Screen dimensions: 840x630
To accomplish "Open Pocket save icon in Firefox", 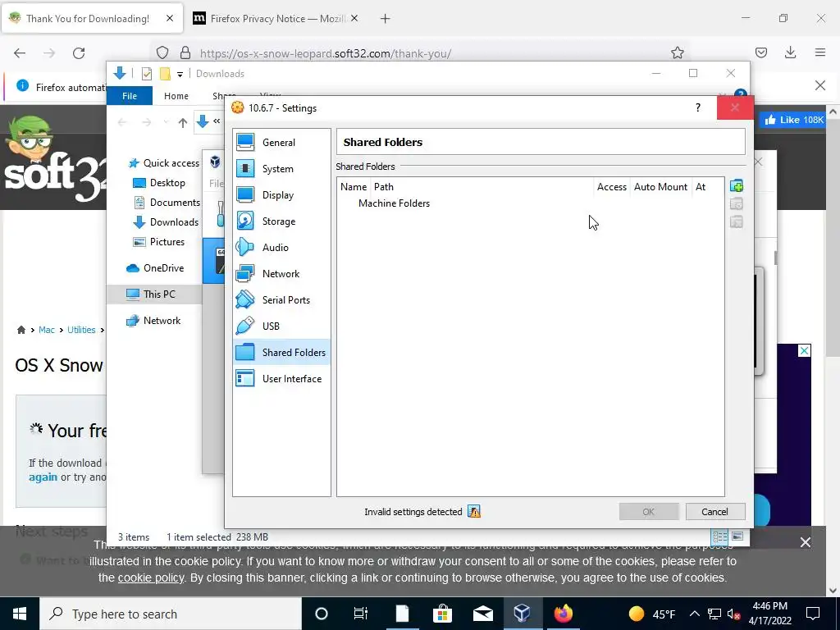I will pyautogui.click(x=761, y=52).
